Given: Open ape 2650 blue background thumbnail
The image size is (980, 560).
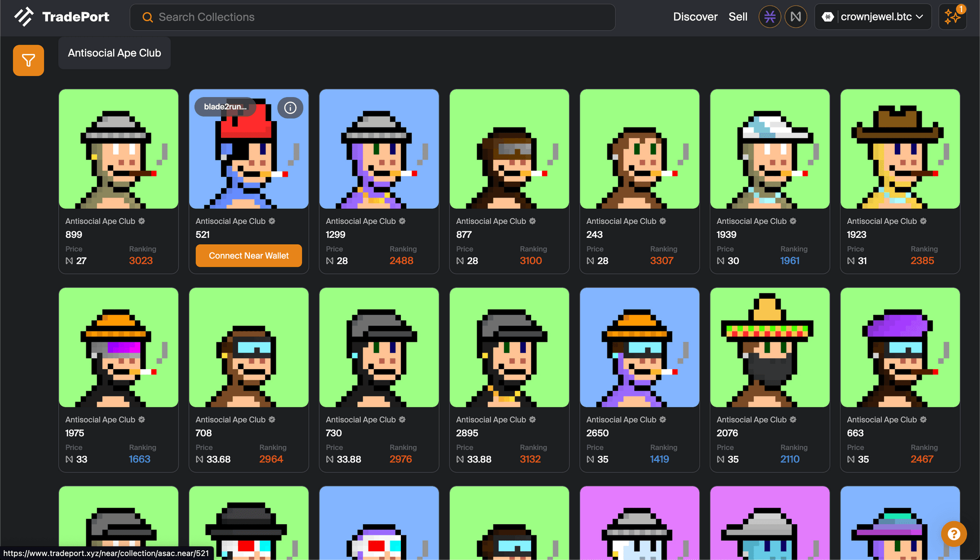Looking at the screenshot, I should (x=639, y=348).
